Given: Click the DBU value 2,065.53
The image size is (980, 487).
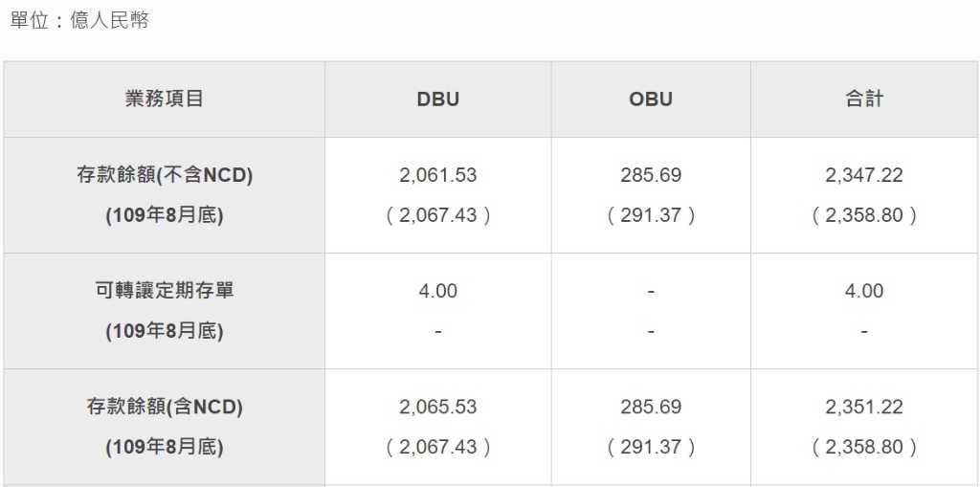Looking at the screenshot, I should pos(437,407).
